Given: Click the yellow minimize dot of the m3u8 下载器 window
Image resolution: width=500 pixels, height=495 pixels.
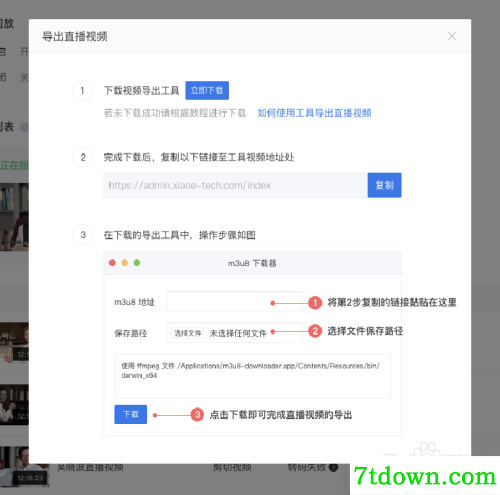Looking at the screenshot, I should (x=125, y=263).
